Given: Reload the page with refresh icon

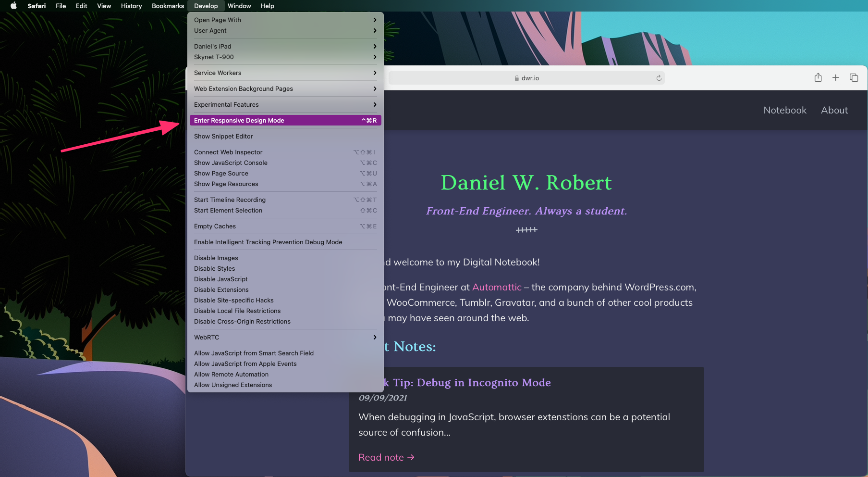Looking at the screenshot, I should click(x=659, y=78).
